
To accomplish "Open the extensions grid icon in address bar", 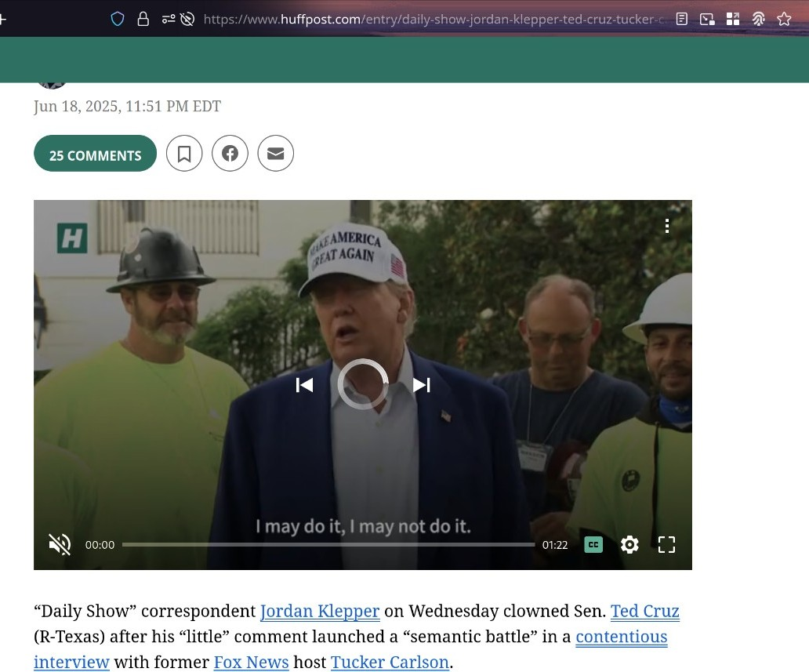I will click(733, 19).
